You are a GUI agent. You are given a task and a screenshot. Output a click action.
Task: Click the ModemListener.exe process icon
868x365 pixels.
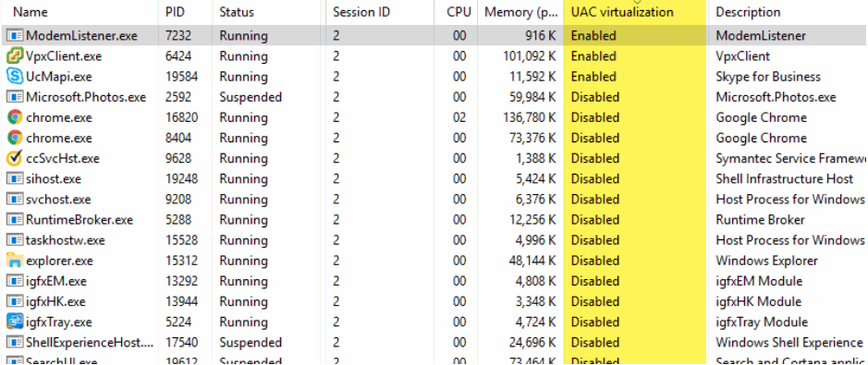pos(15,35)
